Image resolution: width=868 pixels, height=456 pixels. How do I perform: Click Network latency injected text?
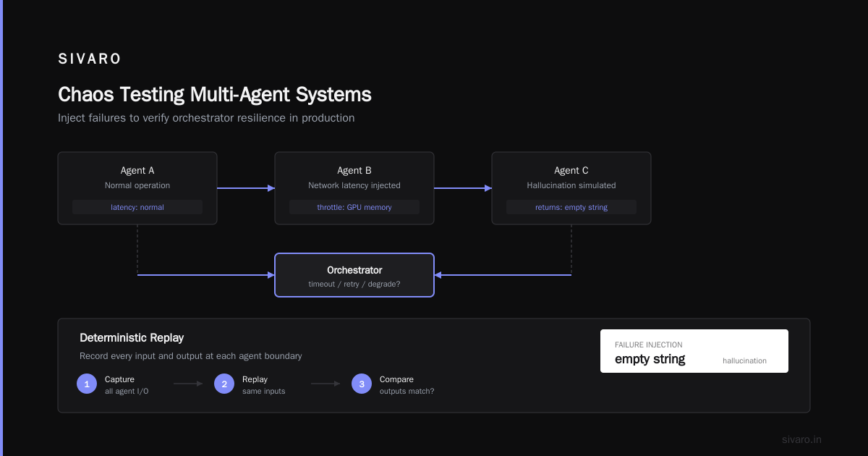[354, 185]
